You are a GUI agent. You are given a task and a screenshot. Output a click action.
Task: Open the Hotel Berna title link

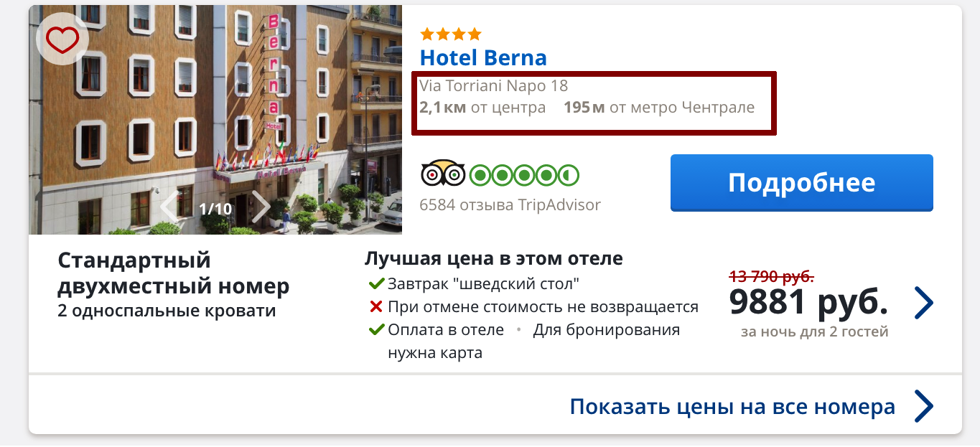click(483, 57)
